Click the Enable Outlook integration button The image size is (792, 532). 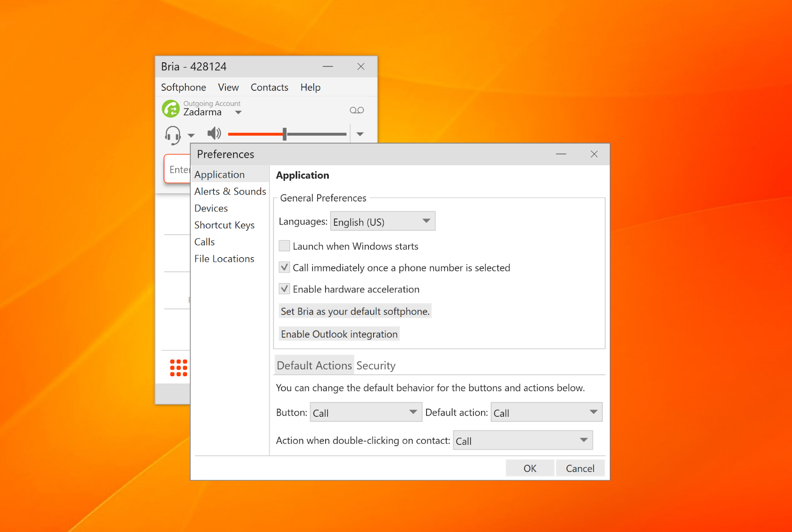[x=339, y=334]
